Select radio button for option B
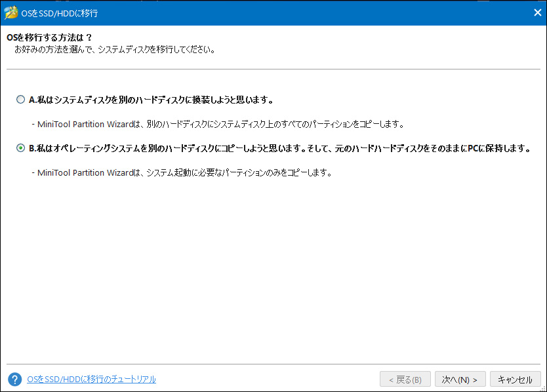Screen dimensions: 547x392 coord(20,148)
